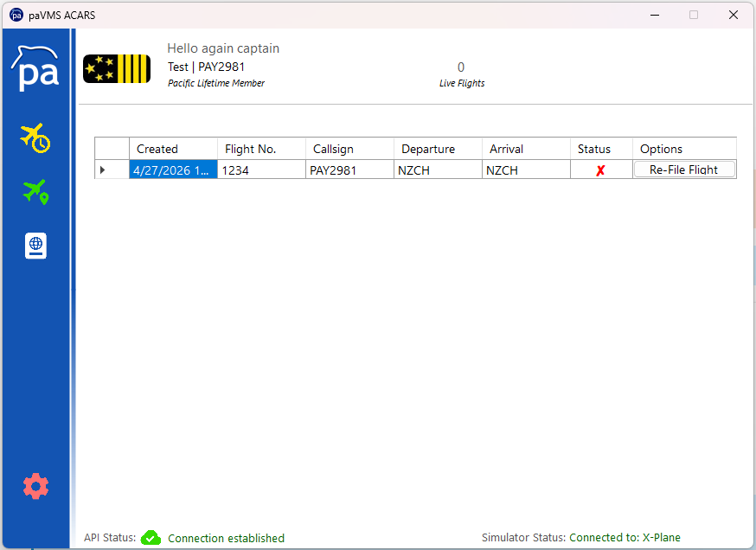Click the Simulator Status label
Viewport: 756px width, 550px height.
pos(524,538)
